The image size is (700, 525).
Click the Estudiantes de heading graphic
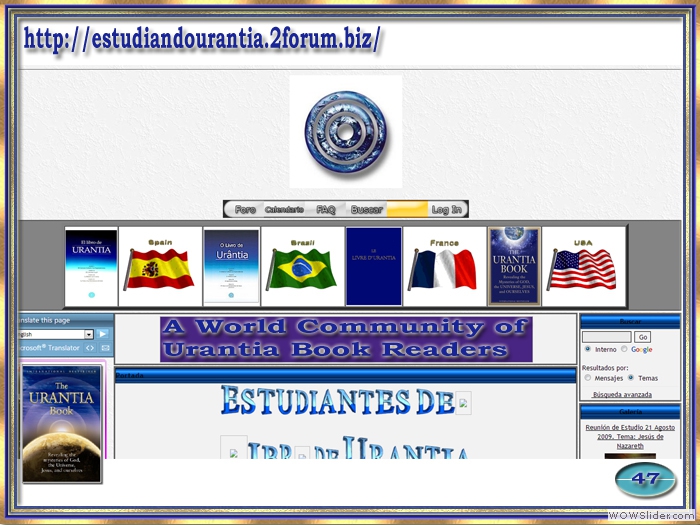(x=338, y=400)
